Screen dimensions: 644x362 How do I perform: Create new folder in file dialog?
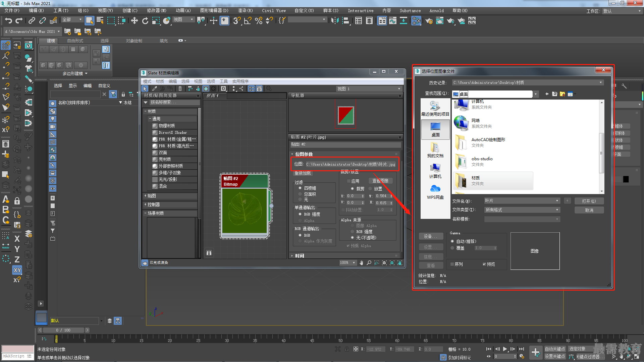point(562,94)
